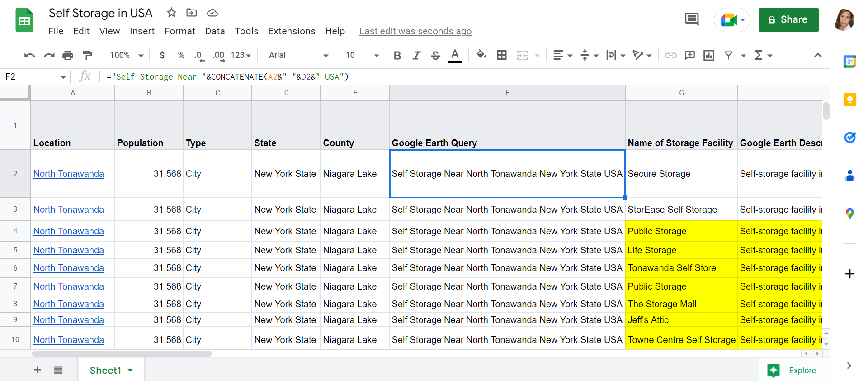
Task: Open the fill color picker
Action: 481,55
